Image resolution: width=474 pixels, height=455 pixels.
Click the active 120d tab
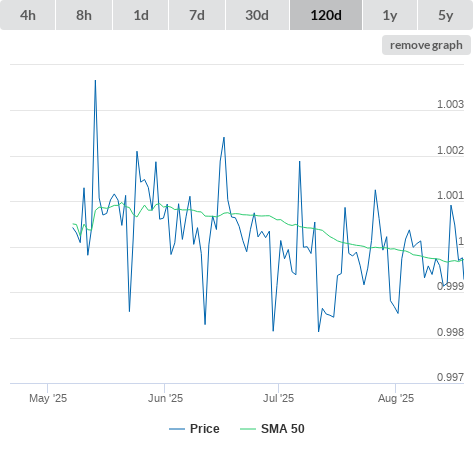326,15
